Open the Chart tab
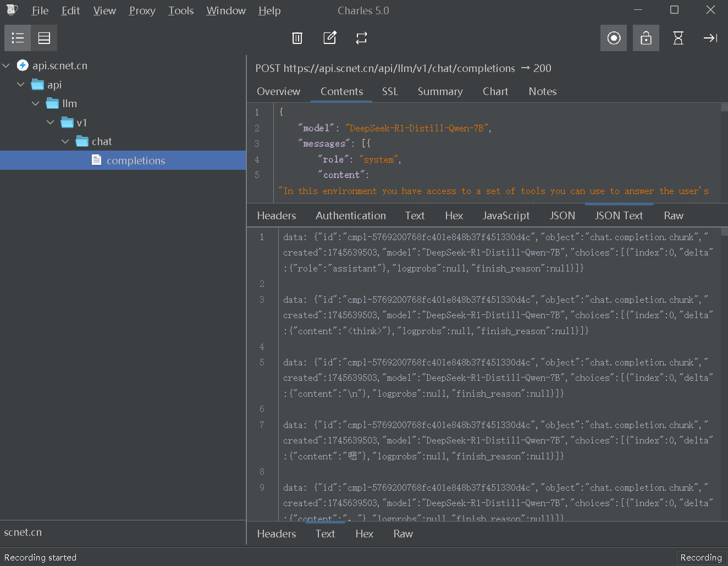The height and width of the screenshot is (566, 728). [495, 91]
